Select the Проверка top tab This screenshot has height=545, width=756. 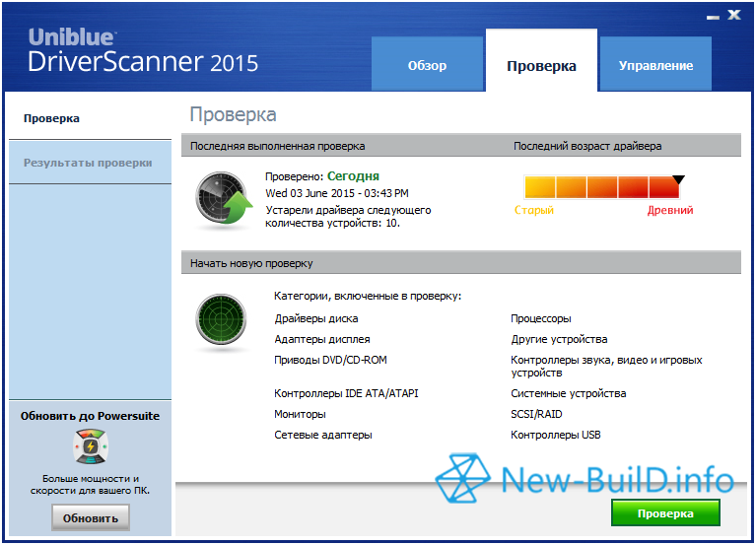coord(541,60)
